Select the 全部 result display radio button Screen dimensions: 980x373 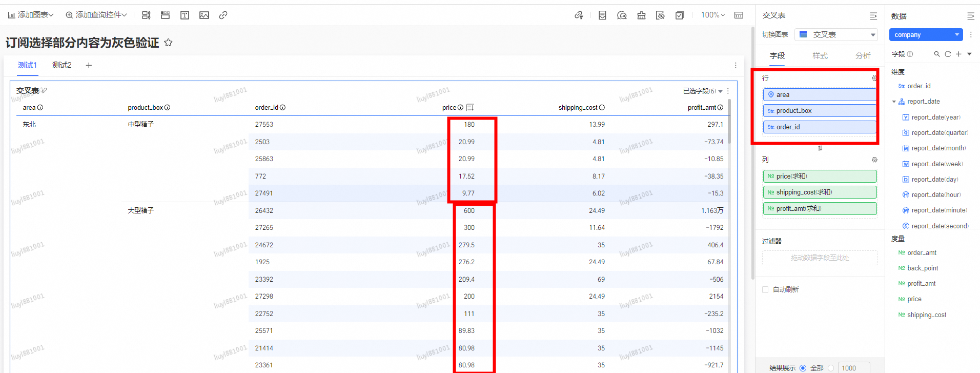click(x=803, y=368)
